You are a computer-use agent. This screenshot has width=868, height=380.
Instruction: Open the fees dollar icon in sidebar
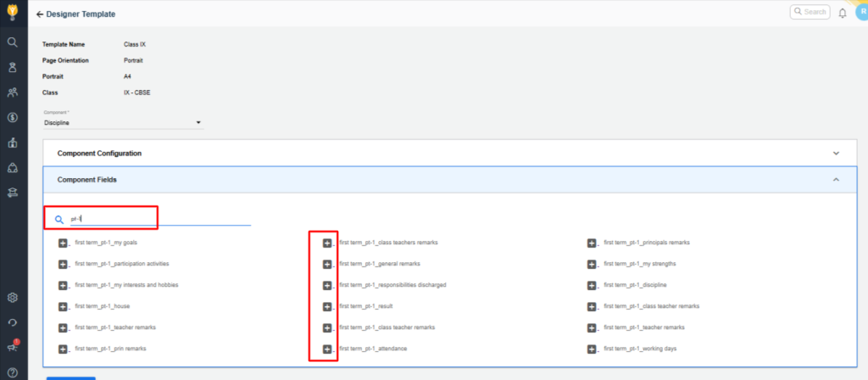click(13, 117)
